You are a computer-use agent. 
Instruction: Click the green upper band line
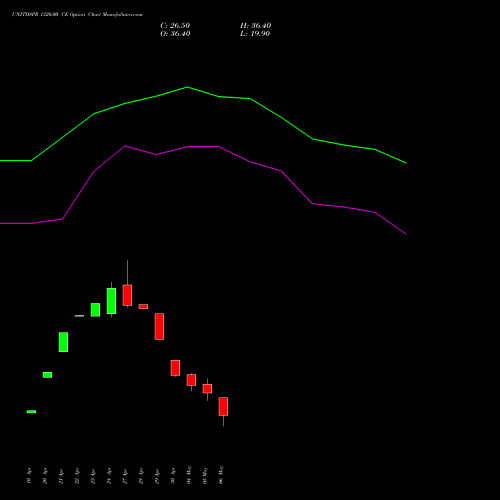click(187, 88)
